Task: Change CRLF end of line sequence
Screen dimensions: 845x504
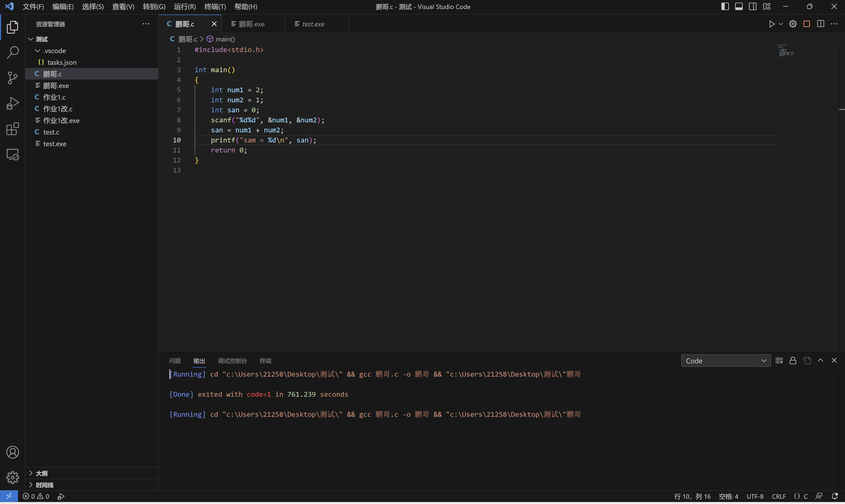Action: [x=779, y=497]
